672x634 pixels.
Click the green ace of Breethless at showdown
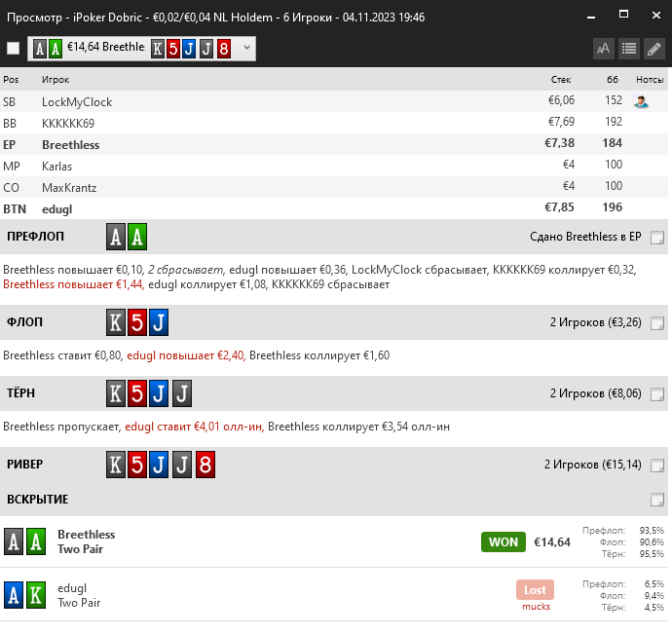click(36, 541)
